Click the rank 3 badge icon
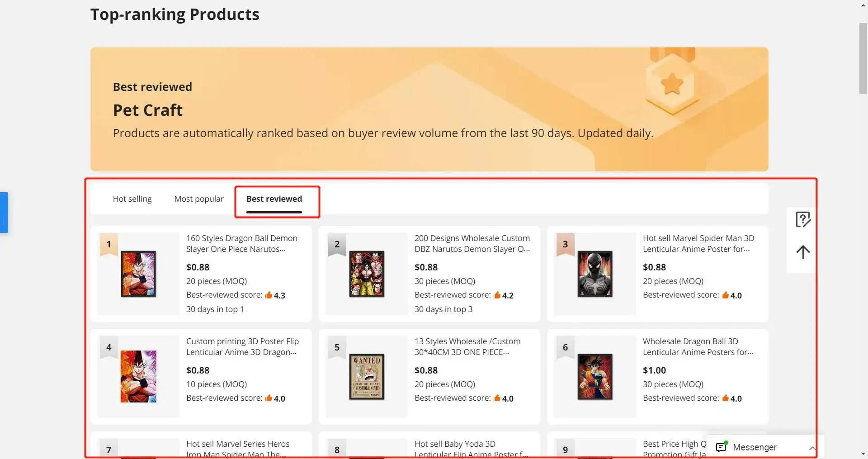Viewport: 868px width, 459px height. pos(565,245)
